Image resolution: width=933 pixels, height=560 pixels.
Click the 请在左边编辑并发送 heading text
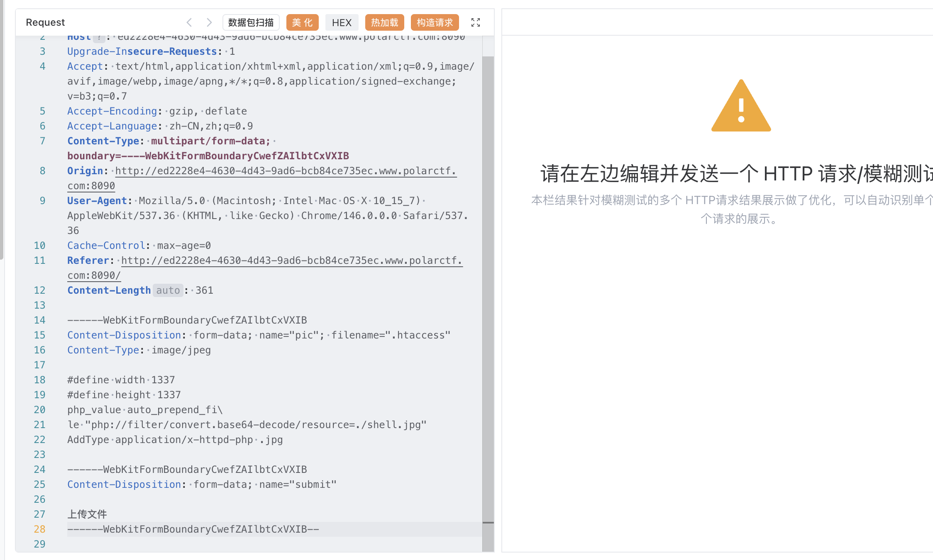(737, 173)
